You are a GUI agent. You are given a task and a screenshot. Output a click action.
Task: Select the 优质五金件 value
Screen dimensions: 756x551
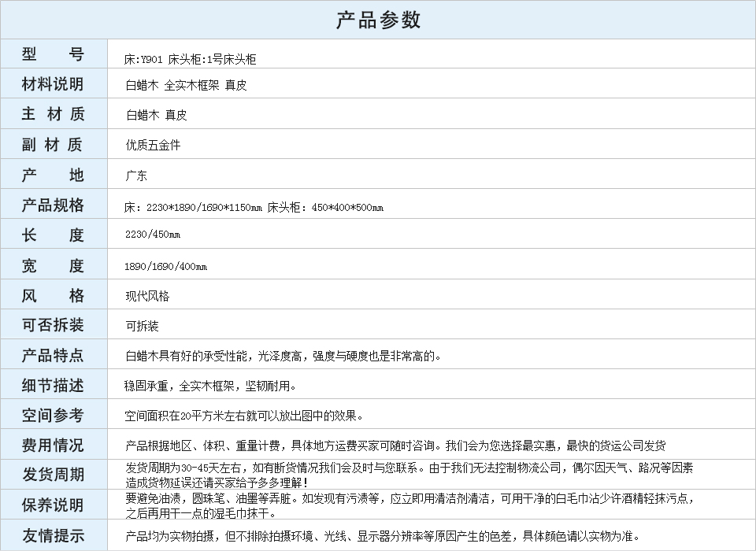pos(153,145)
